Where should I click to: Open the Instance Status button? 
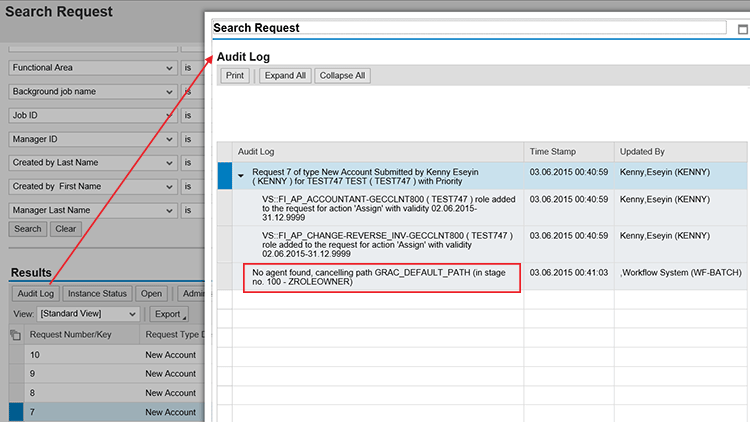98,294
